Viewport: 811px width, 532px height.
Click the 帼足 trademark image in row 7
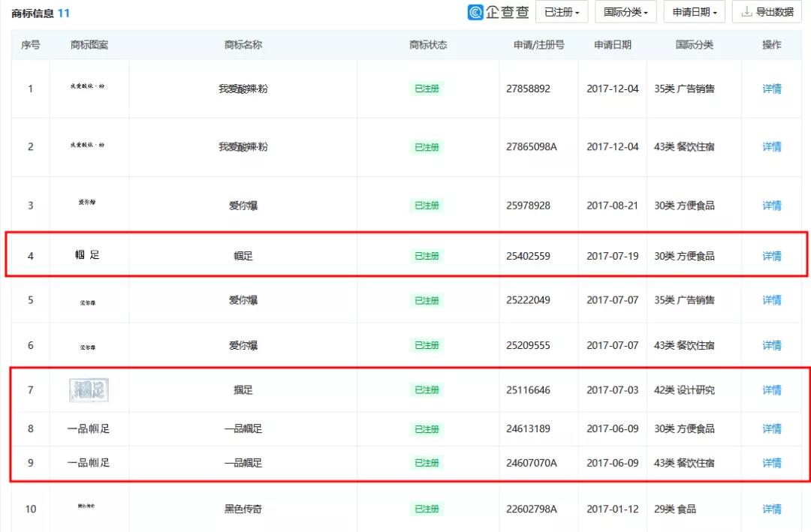pyautogui.click(x=89, y=390)
